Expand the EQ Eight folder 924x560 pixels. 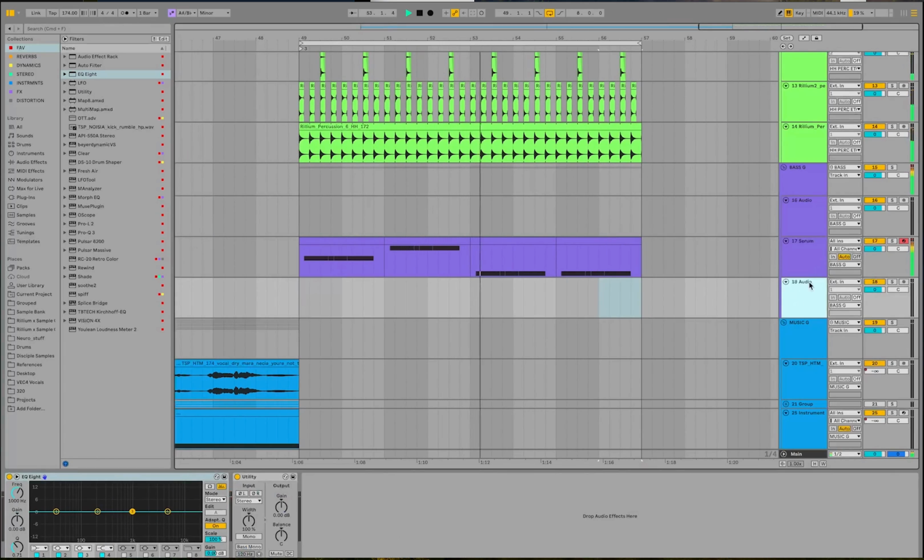tap(64, 74)
